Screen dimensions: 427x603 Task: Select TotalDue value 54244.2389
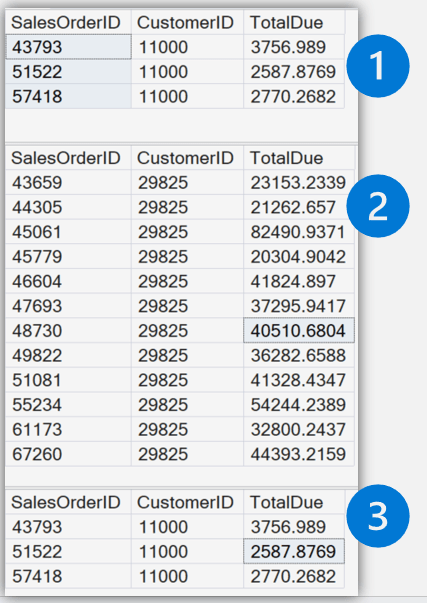299,404
